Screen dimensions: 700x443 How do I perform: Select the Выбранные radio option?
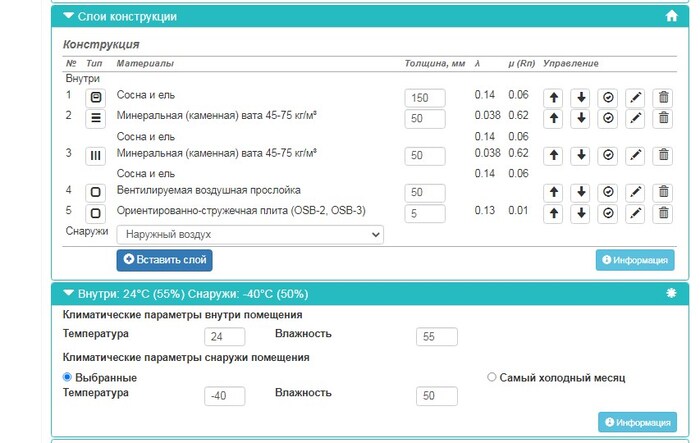tap(68, 377)
